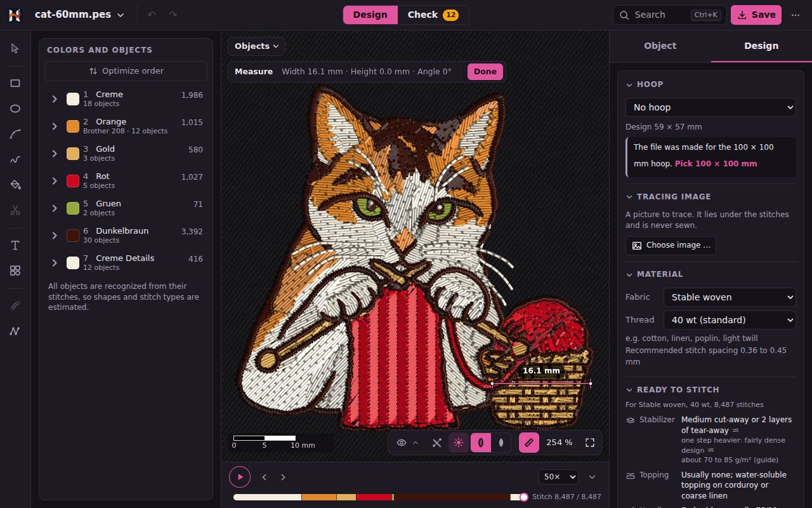Click Pick 100 × 100 mm link
Viewport: 812px width, 508px height.
[716, 163]
